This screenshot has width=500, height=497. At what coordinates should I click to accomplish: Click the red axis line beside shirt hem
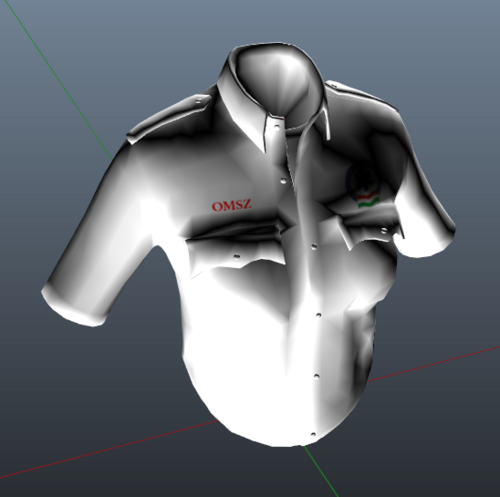433,364
